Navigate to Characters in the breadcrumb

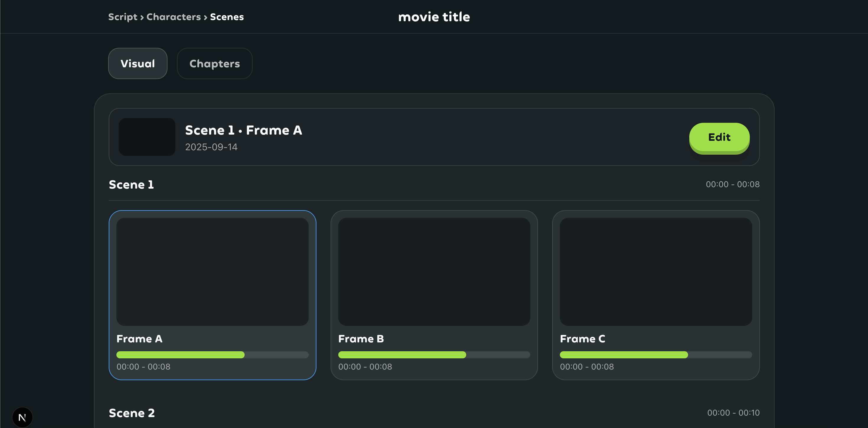coord(173,17)
